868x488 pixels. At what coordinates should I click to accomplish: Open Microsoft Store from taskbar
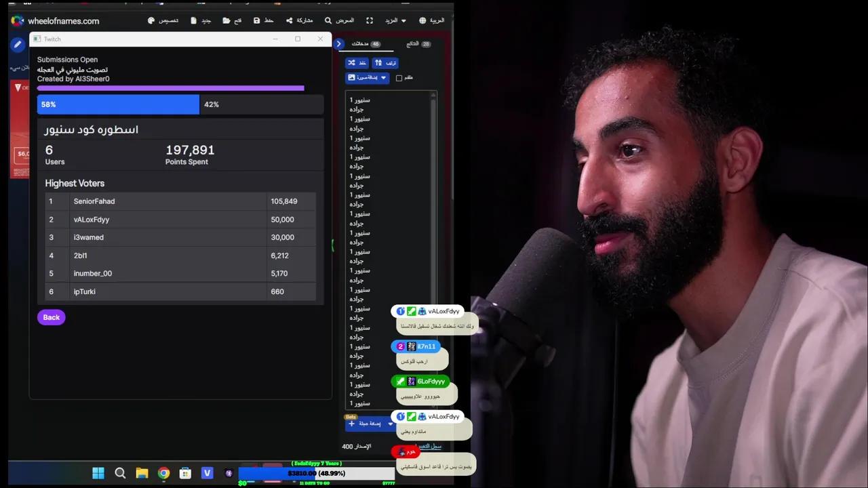point(185,473)
